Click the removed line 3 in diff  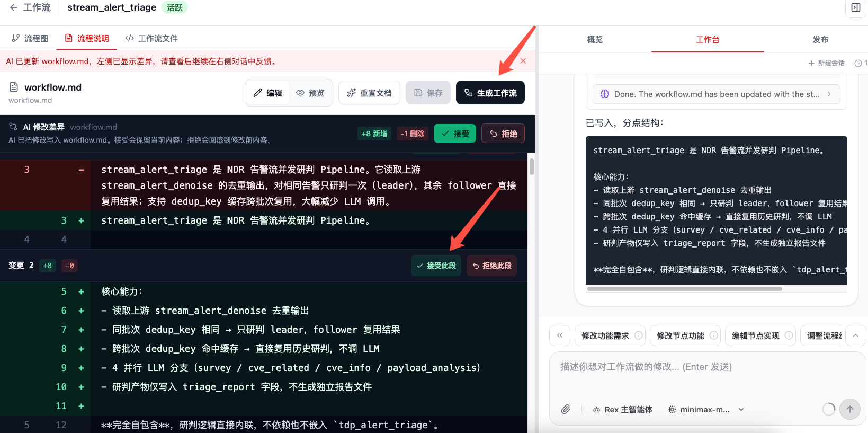point(264,185)
